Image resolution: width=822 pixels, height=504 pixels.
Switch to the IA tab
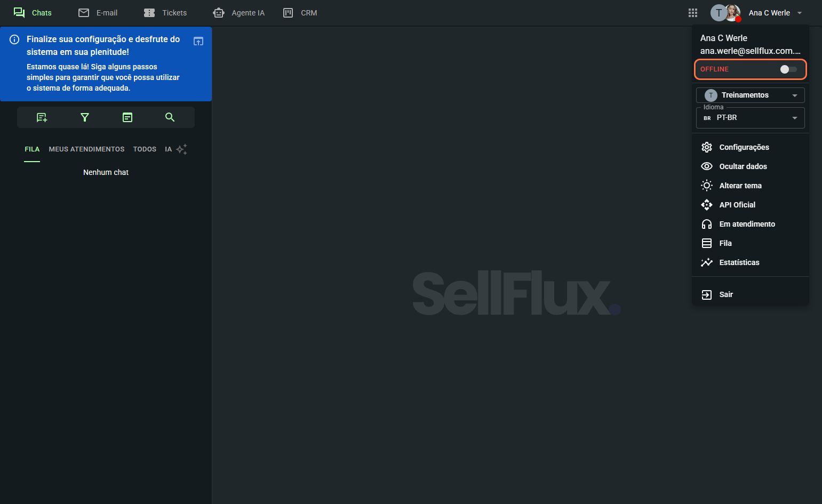169,149
